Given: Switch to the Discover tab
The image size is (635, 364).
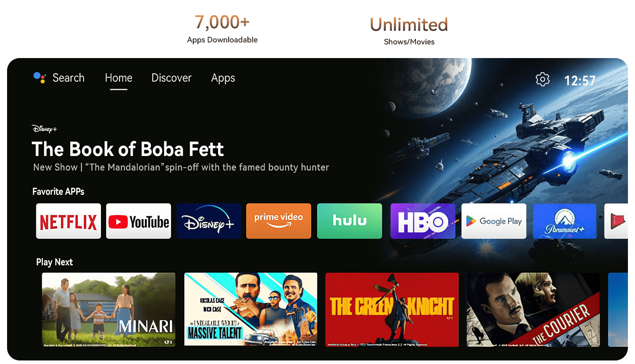Looking at the screenshot, I should click(x=172, y=78).
